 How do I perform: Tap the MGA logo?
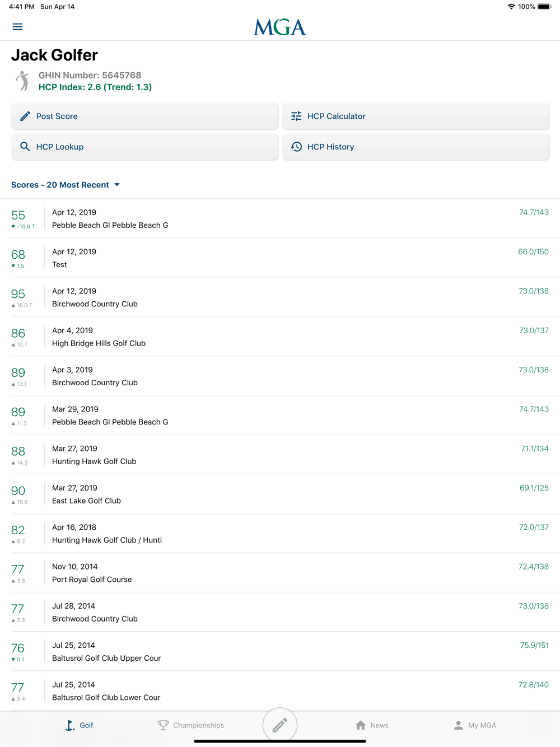click(279, 27)
